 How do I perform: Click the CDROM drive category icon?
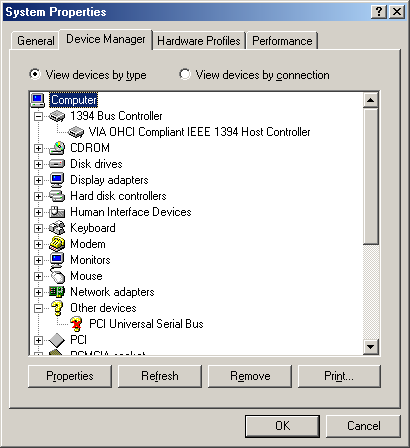pos(57,148)
